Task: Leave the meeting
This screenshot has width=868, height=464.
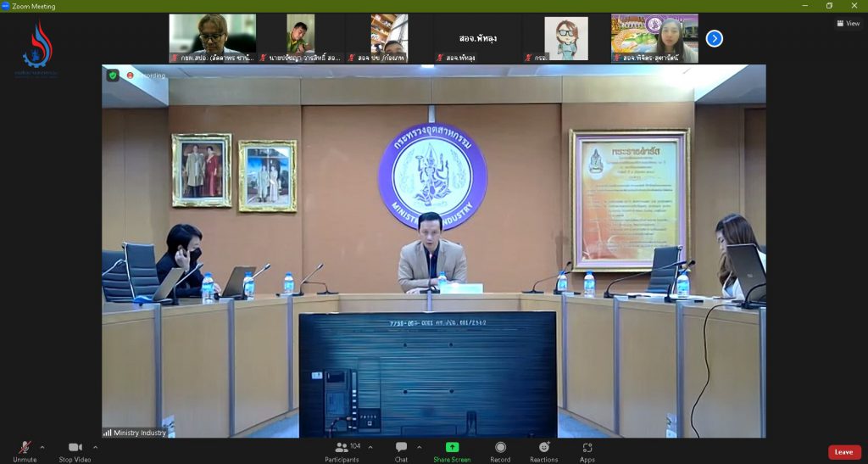Action: (x=843, y=452)
